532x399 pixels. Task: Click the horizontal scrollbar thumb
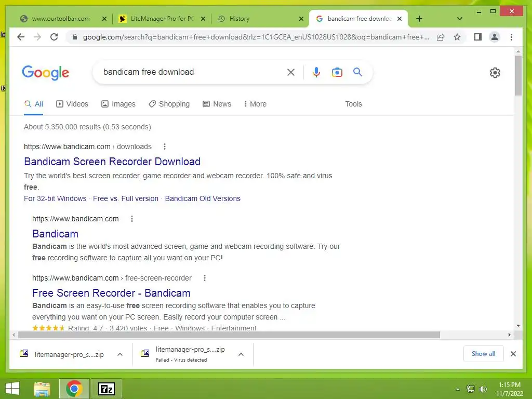click(x=229, y=335)
